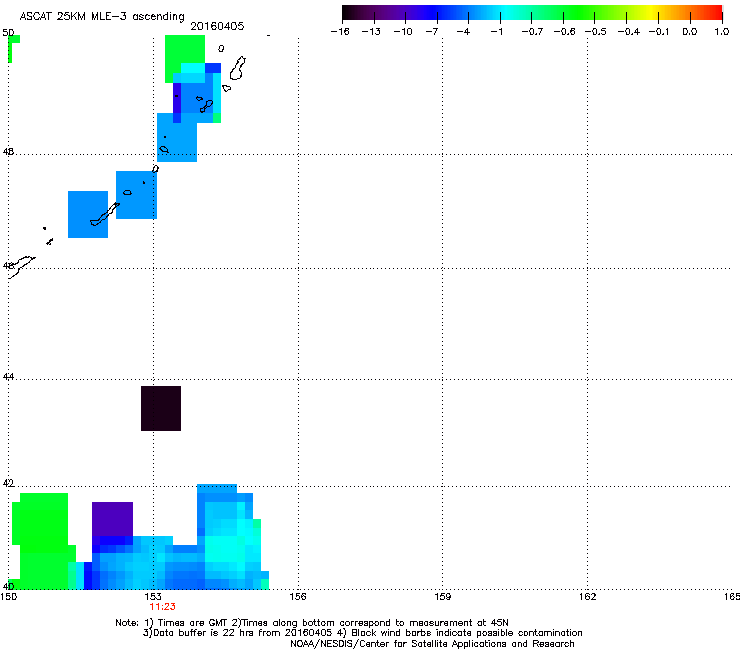The image size is (740, 650).
Task: Click the latitude label '44'
Action: pyautogui.click(x=8, y=377)
